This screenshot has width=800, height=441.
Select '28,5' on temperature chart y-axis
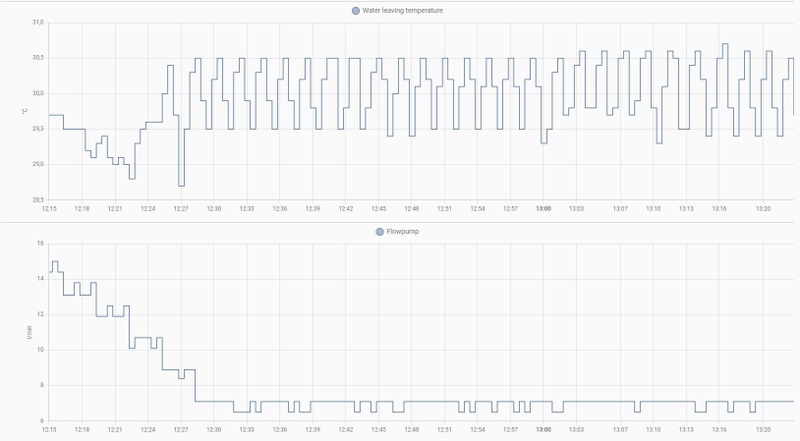tap(38, 200)
